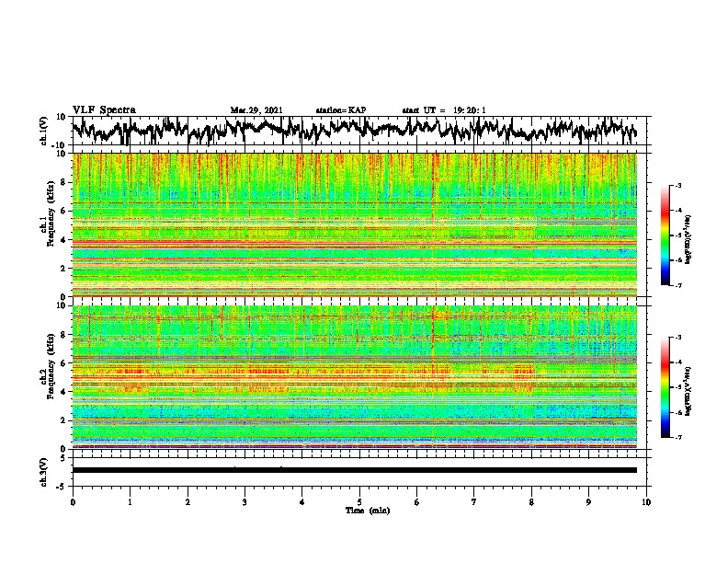Click the "-7" tick on ch.2 color bar

click(678, 438)
